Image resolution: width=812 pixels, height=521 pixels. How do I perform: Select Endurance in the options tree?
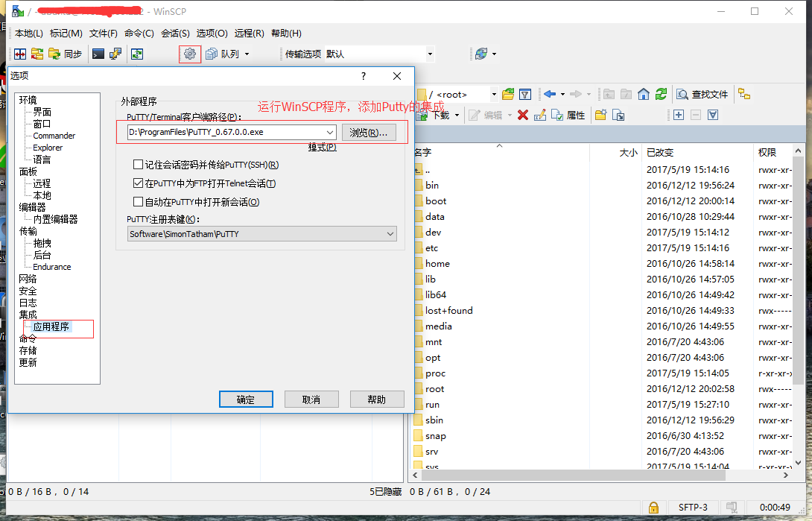point(52,267)
